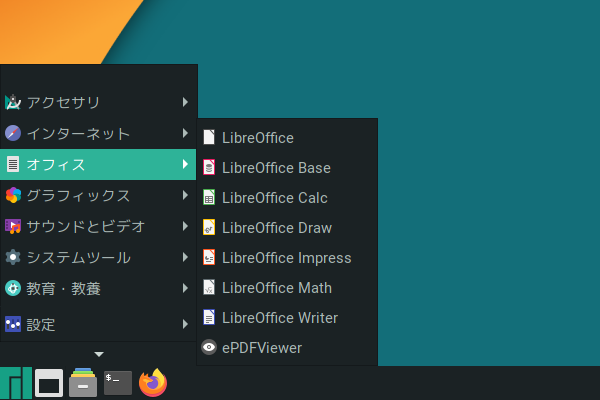Screen dimensions: 600x400
Task: Open the アクセサリ menu category
Action: 98,102
